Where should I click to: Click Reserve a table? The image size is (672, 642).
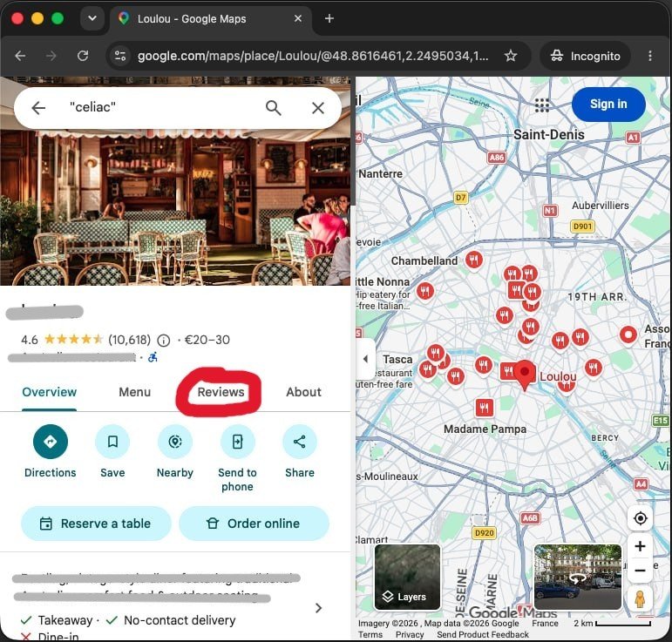[96, 524]
